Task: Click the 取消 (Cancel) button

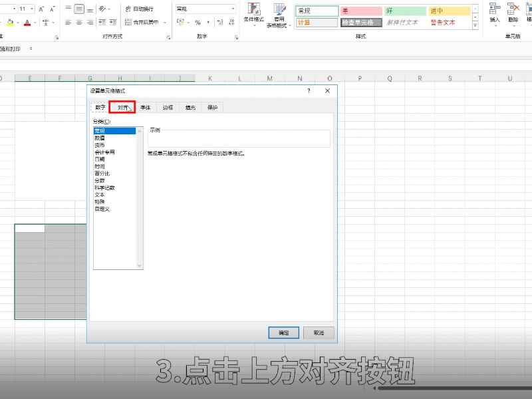Action: [319, 332]
